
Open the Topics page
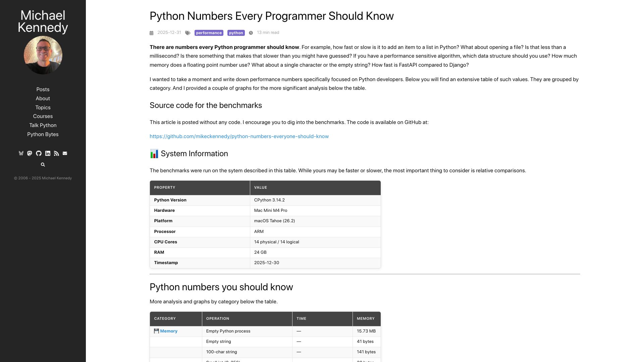pos(43,107)
